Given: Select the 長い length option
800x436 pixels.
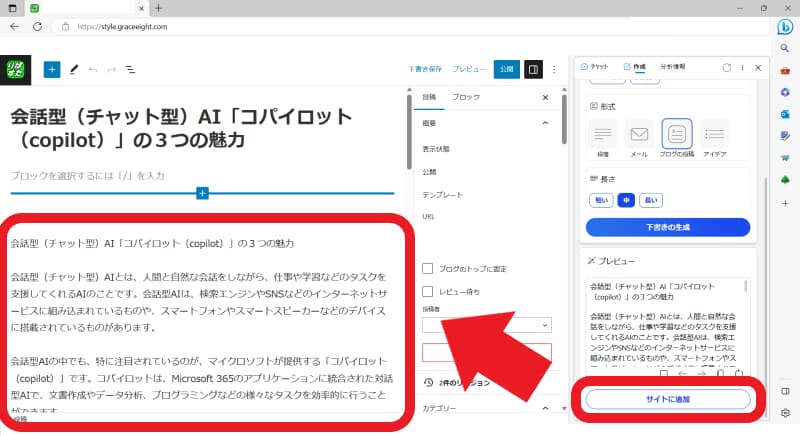Looking at the screenshot, I should [651, 200].
